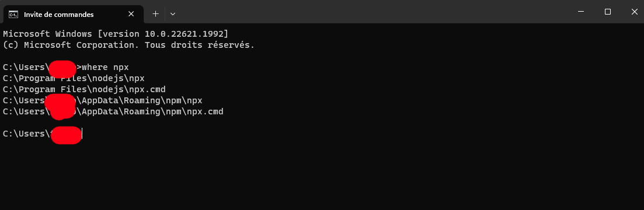Click the 'C:\Users' text of the final prompt
Screen dimensions: 644x210
(x=23, y=134)
